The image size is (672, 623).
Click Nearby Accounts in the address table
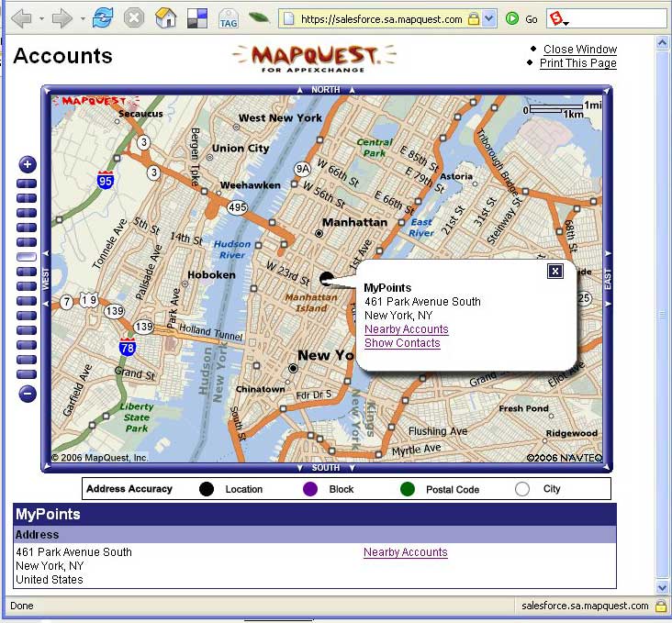point(406,551)
